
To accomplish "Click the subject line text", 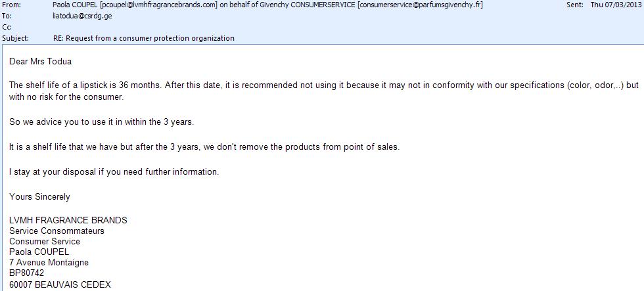I will (144, 38).
